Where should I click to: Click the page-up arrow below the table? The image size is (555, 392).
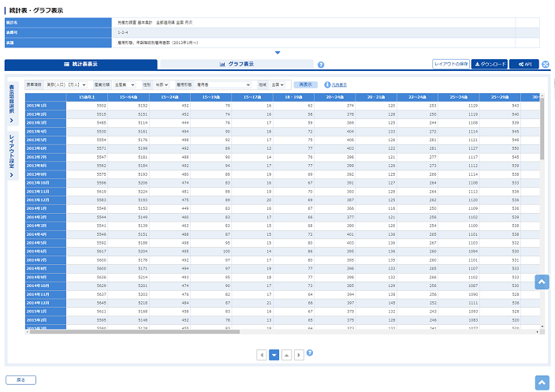coord(286,355)
